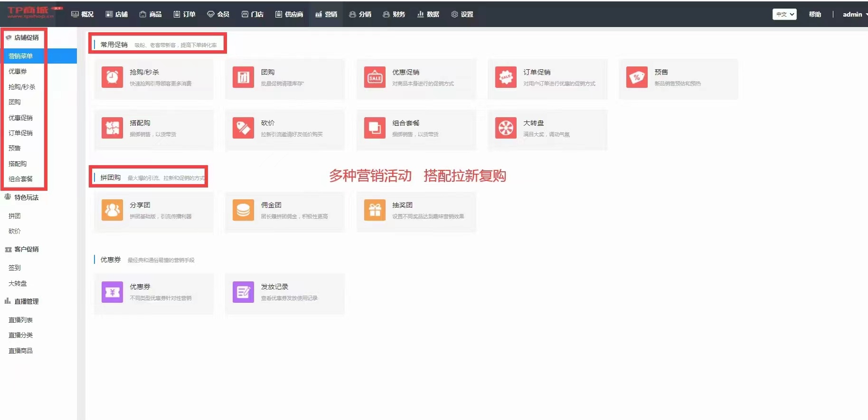Click the 抢购/秒杀 alarm clock icon
Viewport: 868px width, 420px height.
point(112,77)
